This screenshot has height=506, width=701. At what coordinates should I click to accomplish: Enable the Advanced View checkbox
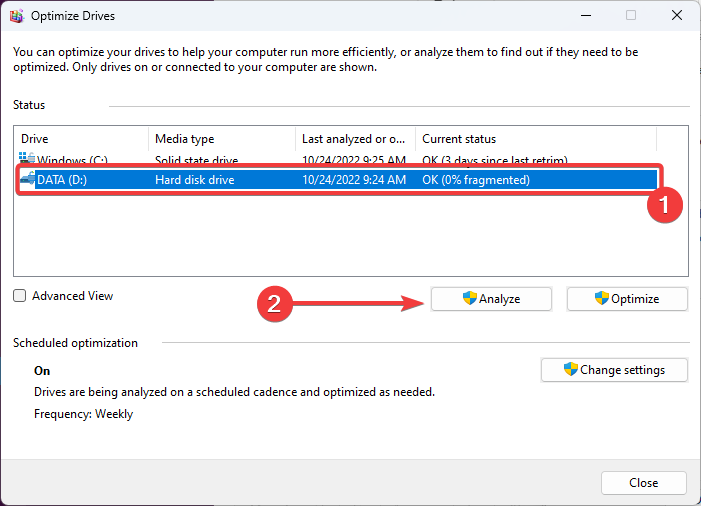tap(20, 296)
